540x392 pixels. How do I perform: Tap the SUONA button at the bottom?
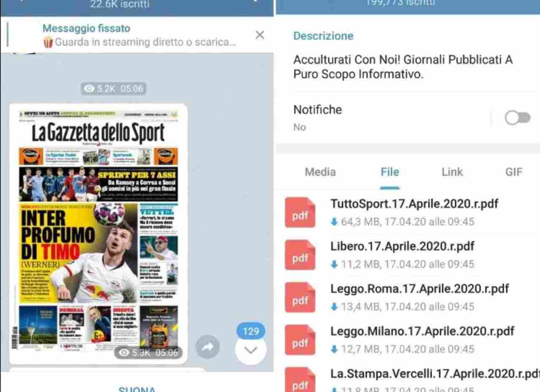tap(137, 389)
